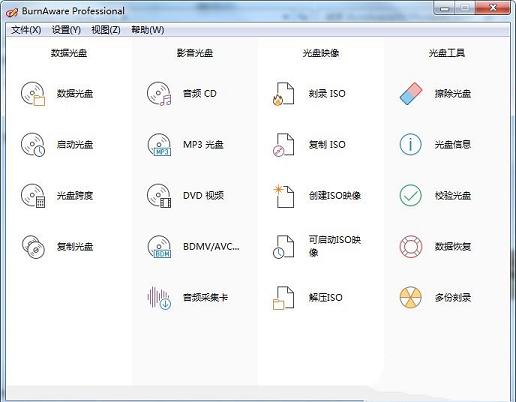This screenshot has height=402, width=516.
Task: Click the MP3 光盘 label
Action: (203, 145)
